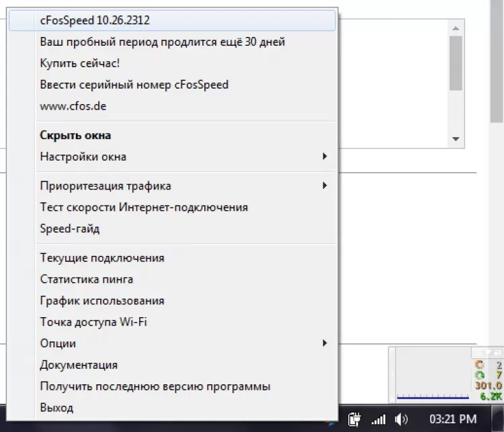504x432 pixels.
Task: Click the volume speaker tray icon
Action: click(401, 419)
